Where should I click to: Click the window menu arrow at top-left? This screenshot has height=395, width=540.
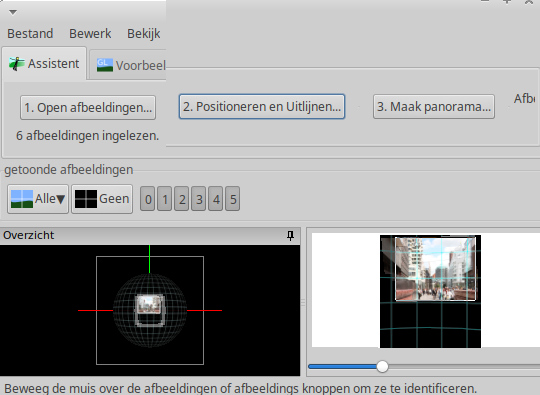(13, 12)
